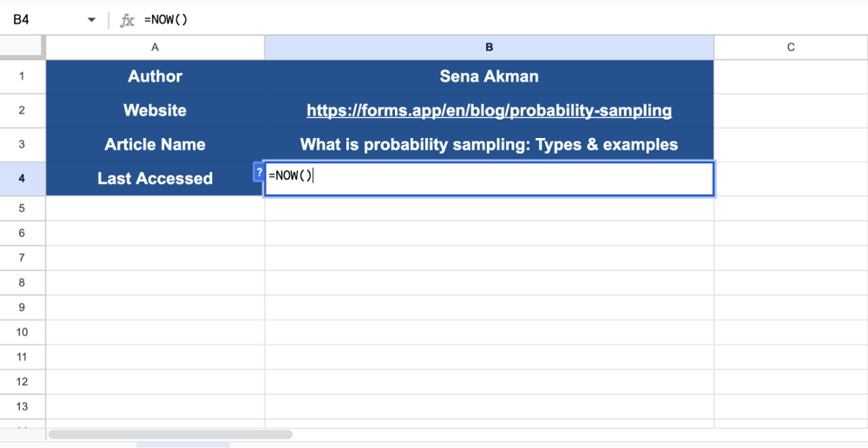The image size is (868, 448).
Task: Select the Sena Akman cell
Action: tap(489, 76)
